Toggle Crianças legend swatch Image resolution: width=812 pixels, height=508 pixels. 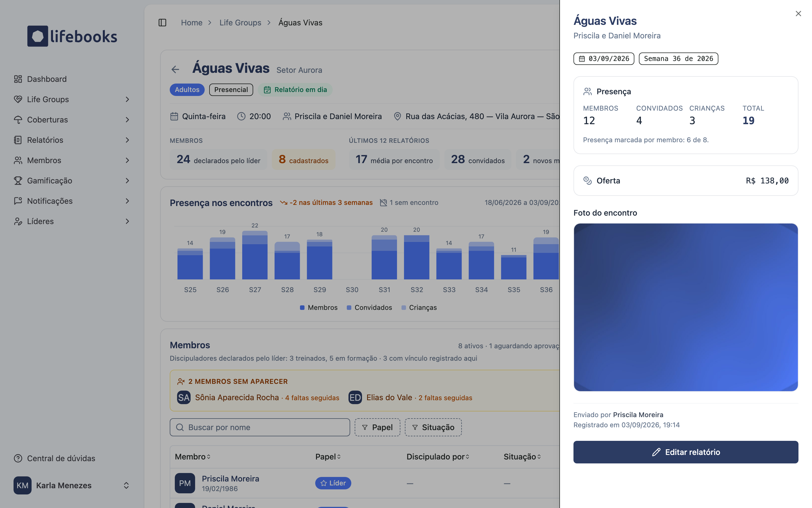[404, 307]
